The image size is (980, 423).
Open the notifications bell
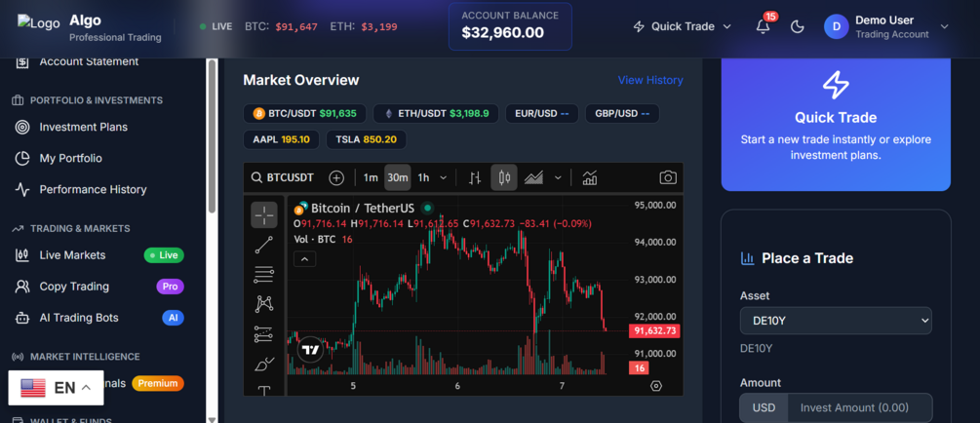pos(763,27)
